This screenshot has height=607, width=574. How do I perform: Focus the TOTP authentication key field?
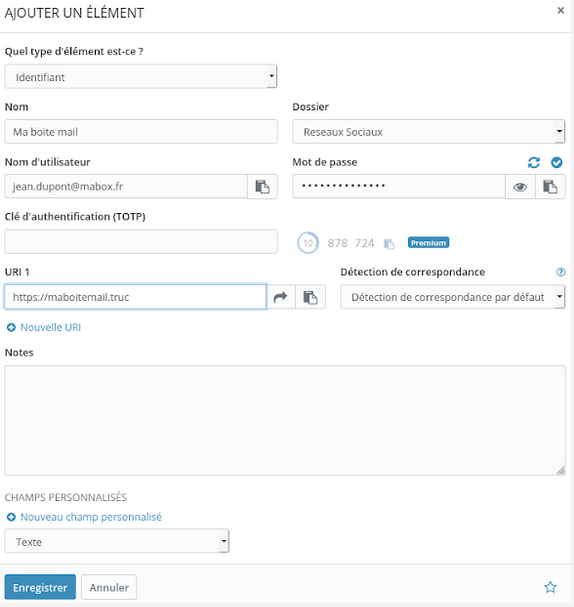pos(141,242)
